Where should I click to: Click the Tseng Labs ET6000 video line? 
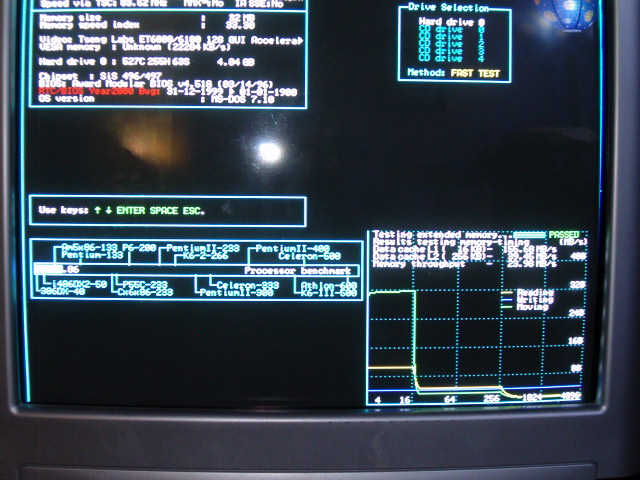[171, 40]
